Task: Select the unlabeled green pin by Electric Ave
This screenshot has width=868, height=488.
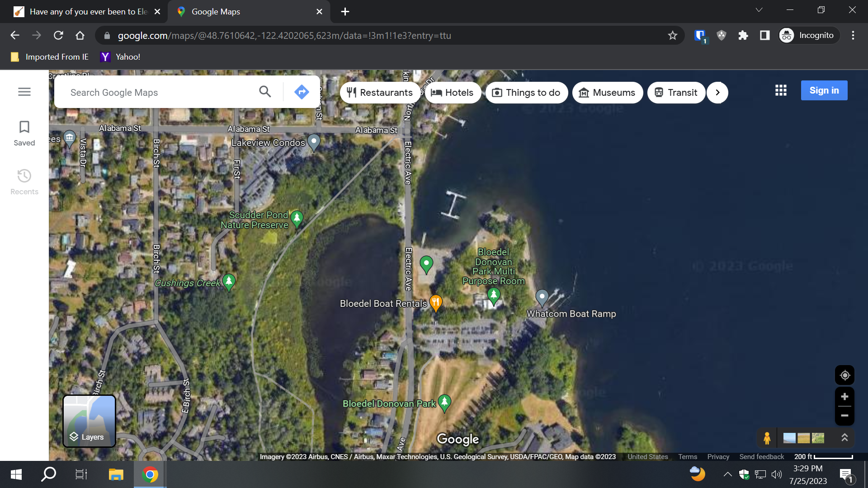Action: click(x=426, y=264)
